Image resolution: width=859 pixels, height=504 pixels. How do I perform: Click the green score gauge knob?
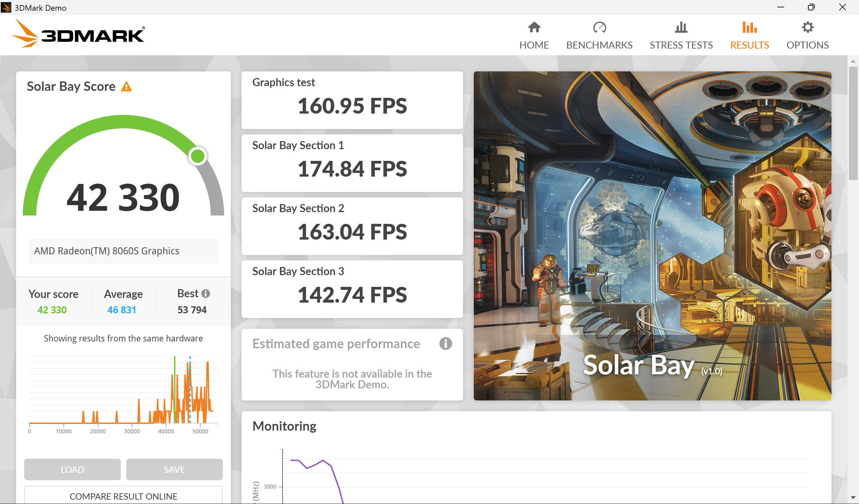pos(197,156)
